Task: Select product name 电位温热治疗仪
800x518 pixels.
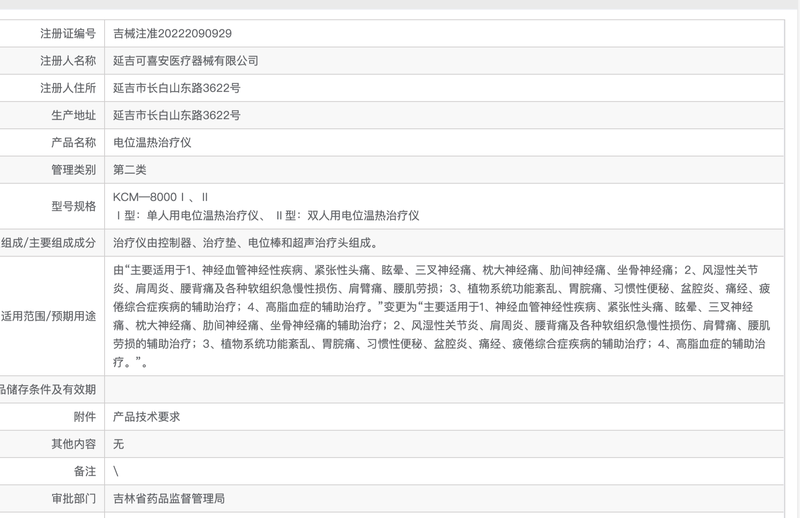Action: coord(151,142)
